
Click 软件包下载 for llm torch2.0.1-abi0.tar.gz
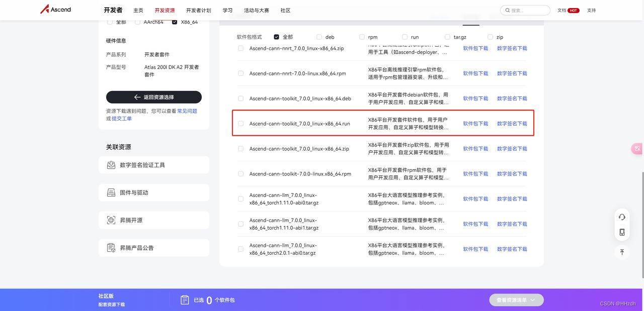[x=475, y=249]
